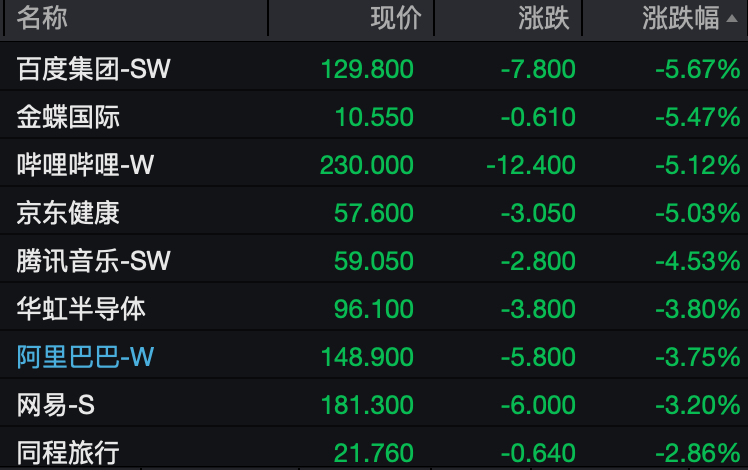Open the 哔哩哔哩-W stock name
This screenshot has height=470, width=748.
[85, 165]
